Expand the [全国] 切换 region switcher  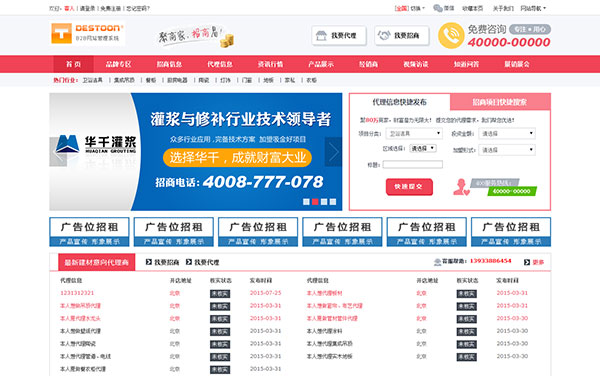pyautogui.click(x=410, y=8)
